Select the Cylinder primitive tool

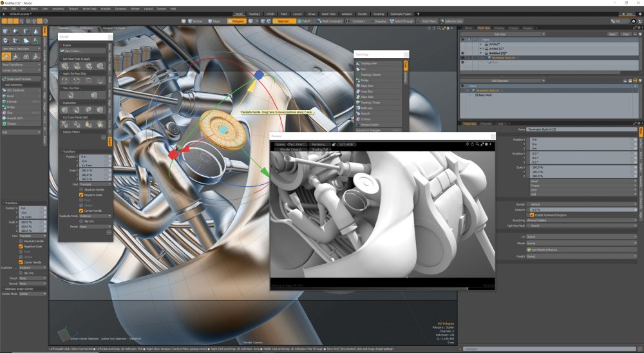pyautogui.click(x=26, y=31)
